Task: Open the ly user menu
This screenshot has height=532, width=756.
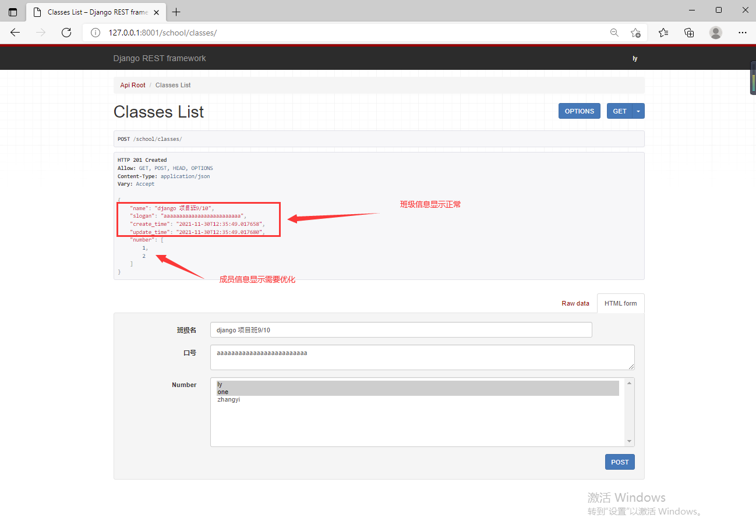Action: click(635, 58)
